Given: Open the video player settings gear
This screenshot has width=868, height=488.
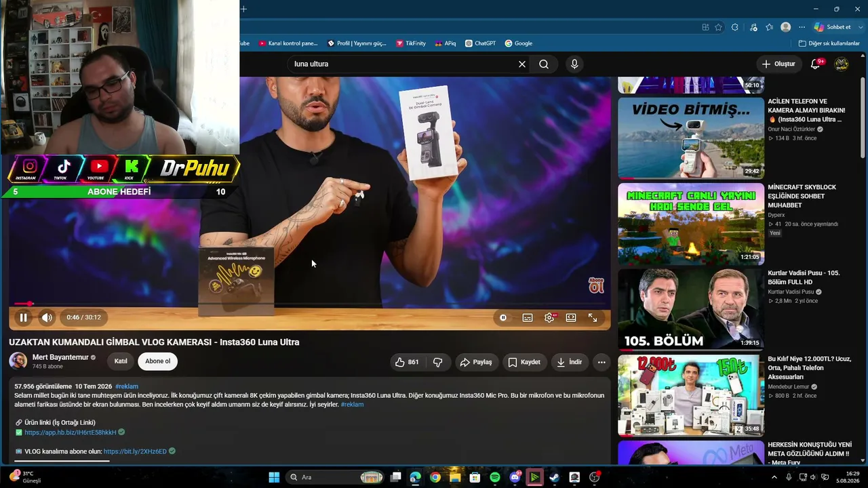Looking at the screenshot, I should click(549, 317).
